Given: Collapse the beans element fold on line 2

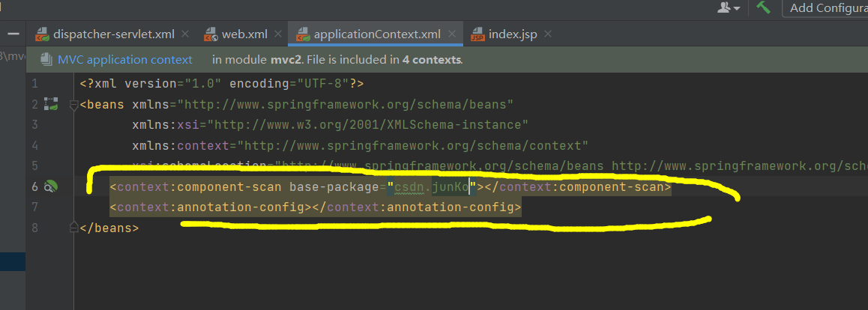Looking at the screenshot, I should pyautogui.click(x=73, y=104).
